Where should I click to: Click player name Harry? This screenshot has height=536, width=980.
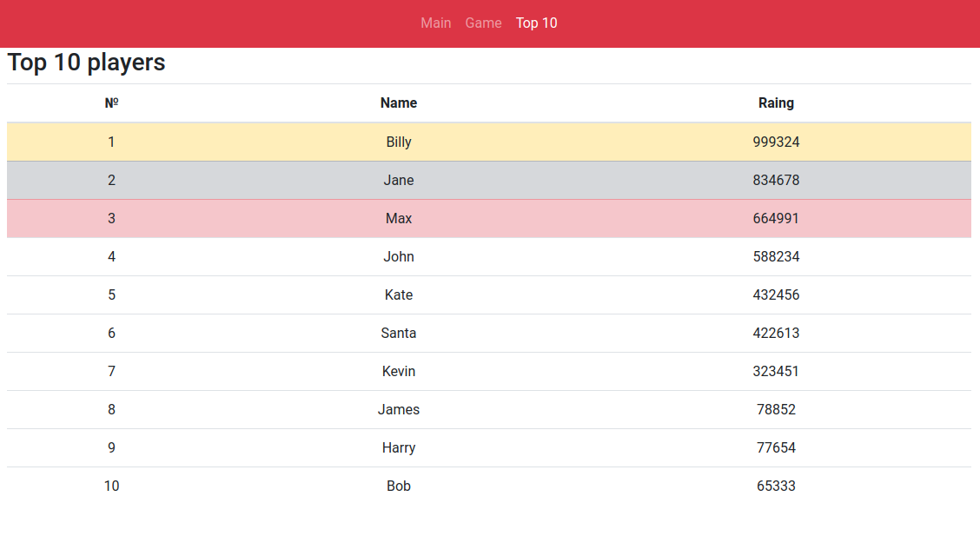coord(399,447)
